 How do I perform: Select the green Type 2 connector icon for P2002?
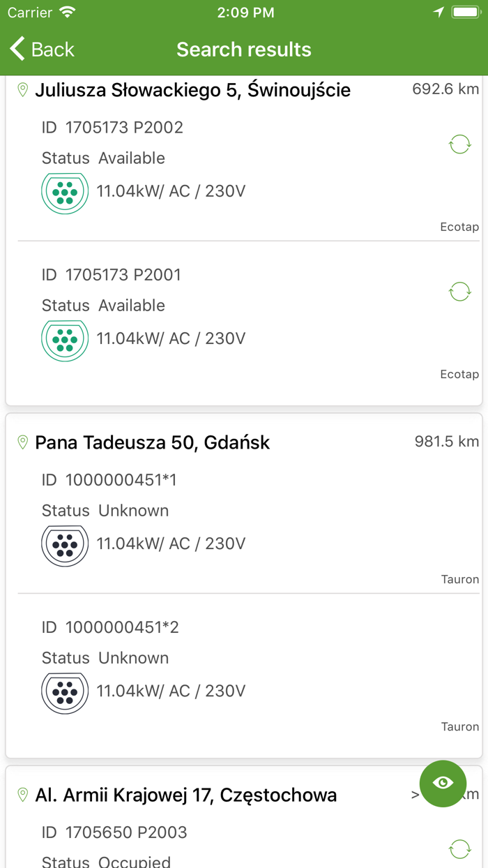(x=65, y=192)
